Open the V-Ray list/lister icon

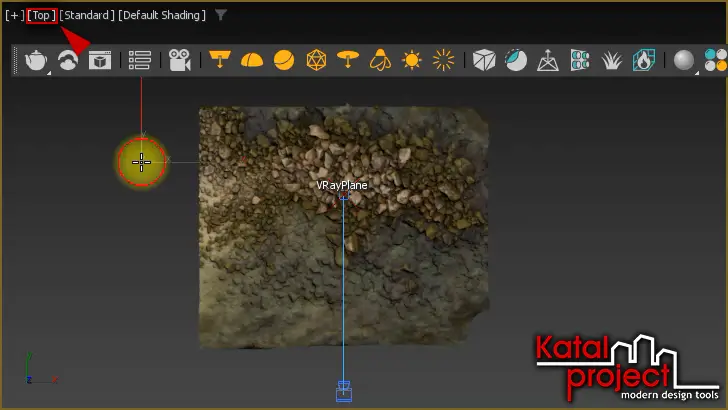[x=140, y=60]
